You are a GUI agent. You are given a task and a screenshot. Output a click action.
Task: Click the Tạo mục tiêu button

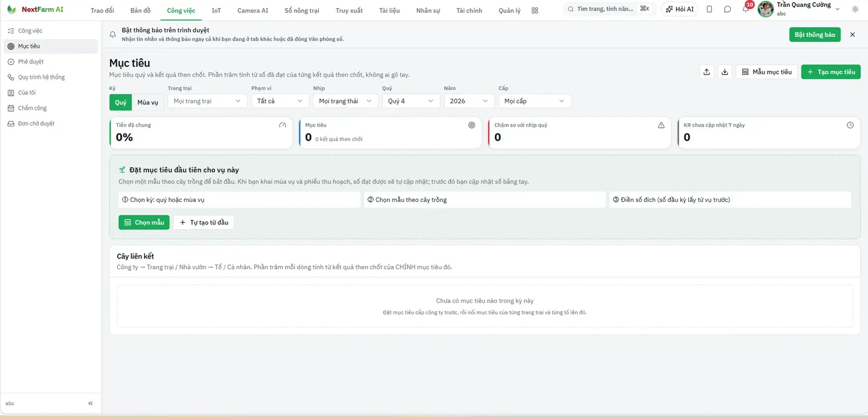831,72
